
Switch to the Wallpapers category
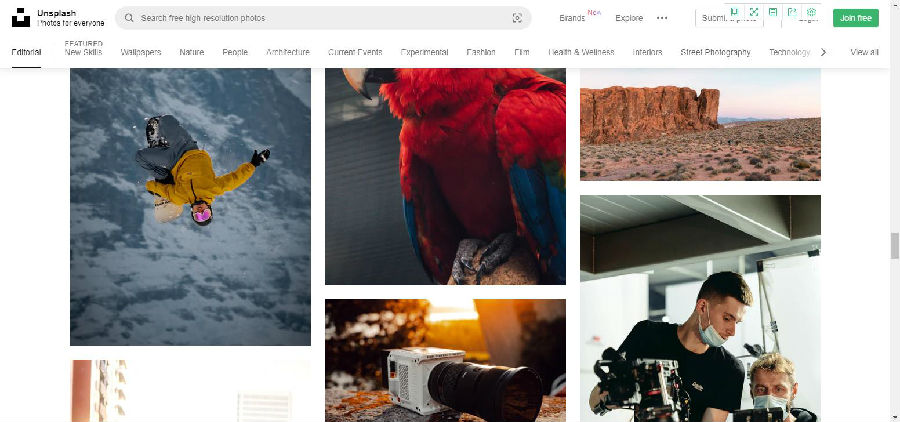141,52
